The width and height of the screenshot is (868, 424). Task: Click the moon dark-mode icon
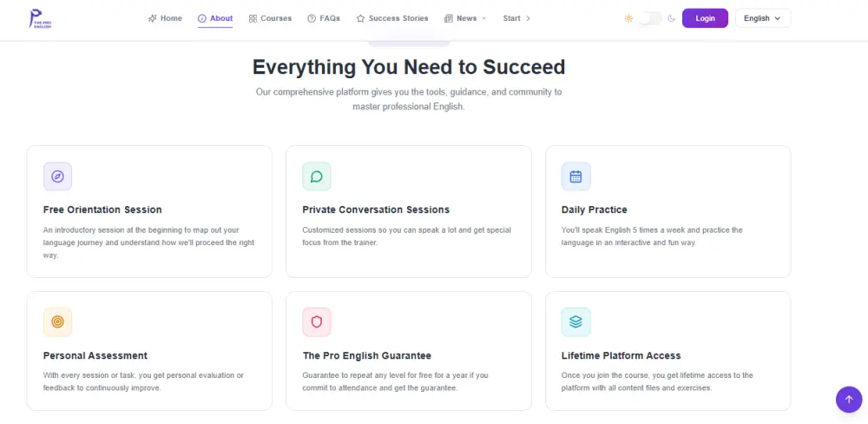click(671, 18)
